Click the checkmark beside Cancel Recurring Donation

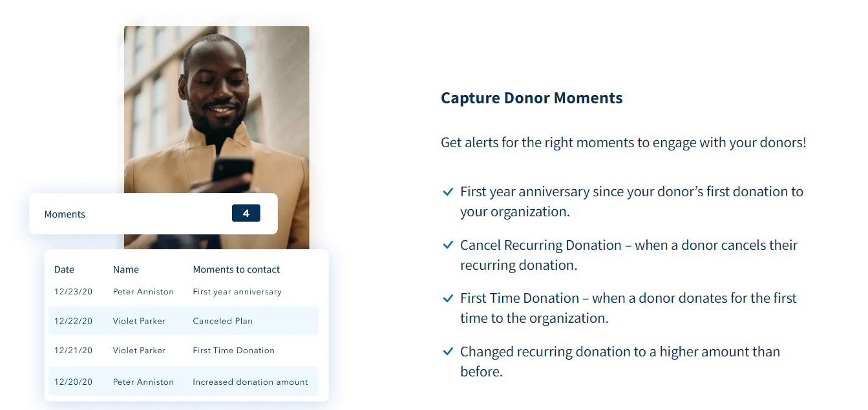tap(447, 245)
